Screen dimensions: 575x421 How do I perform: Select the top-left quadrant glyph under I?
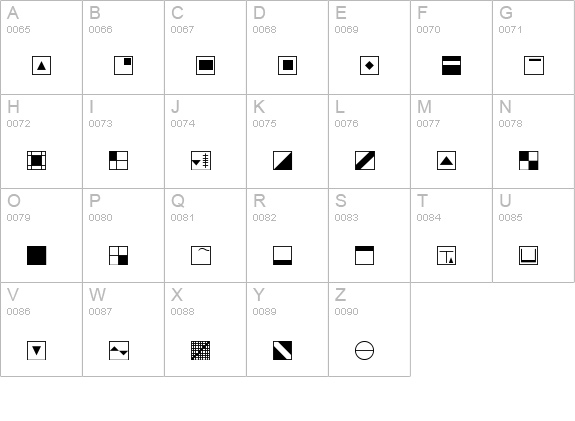coord(118,161)
